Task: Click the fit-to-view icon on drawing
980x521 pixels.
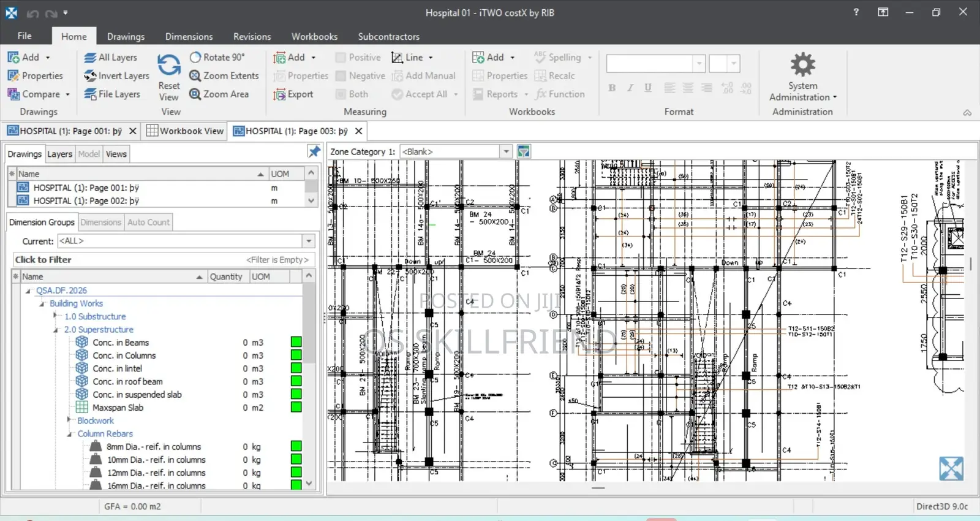Action: (x=951, y=469)
